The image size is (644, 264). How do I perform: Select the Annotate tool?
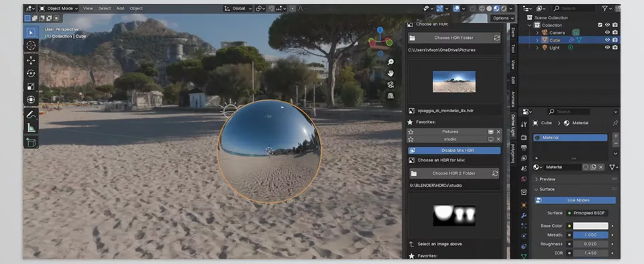click(32, 115)
